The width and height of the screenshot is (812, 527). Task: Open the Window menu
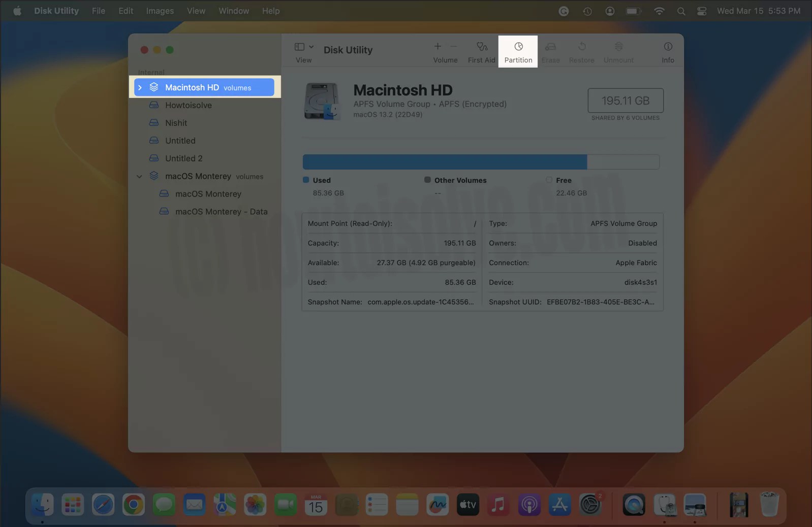click(234, 11)
